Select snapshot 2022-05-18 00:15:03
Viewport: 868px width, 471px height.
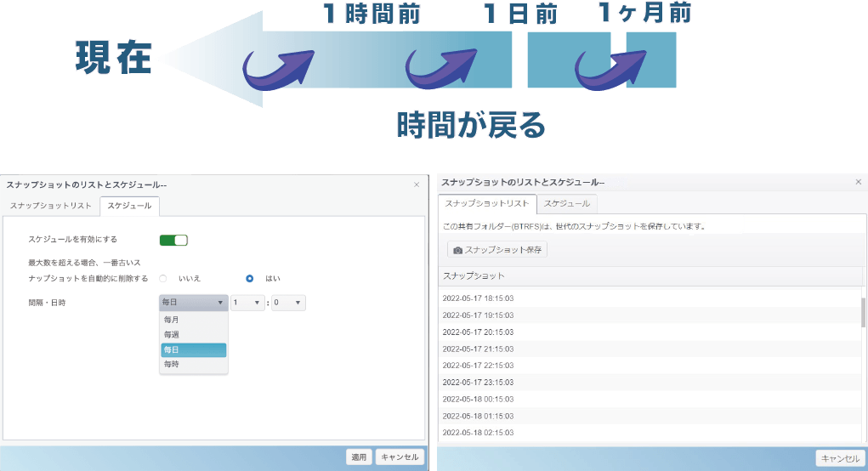[x=650, y=399]
